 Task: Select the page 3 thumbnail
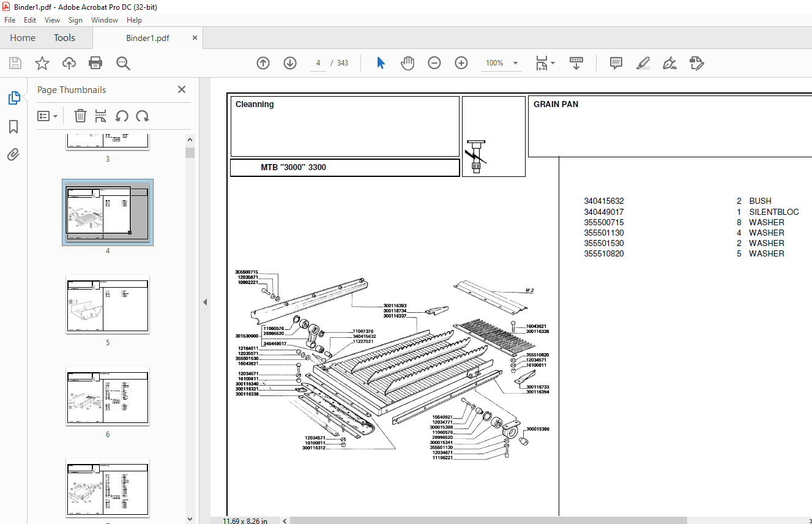pyautogui.click(x=108, y=141)
